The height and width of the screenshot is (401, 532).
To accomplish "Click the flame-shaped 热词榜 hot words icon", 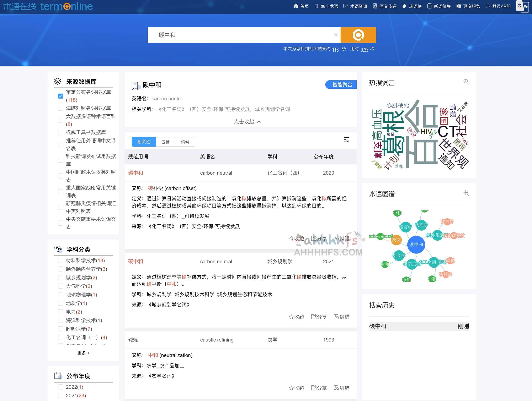I will 404,6.
